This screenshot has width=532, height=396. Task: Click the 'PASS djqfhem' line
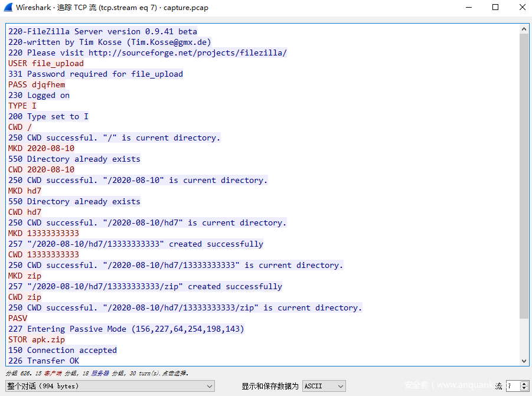(37, 84)
